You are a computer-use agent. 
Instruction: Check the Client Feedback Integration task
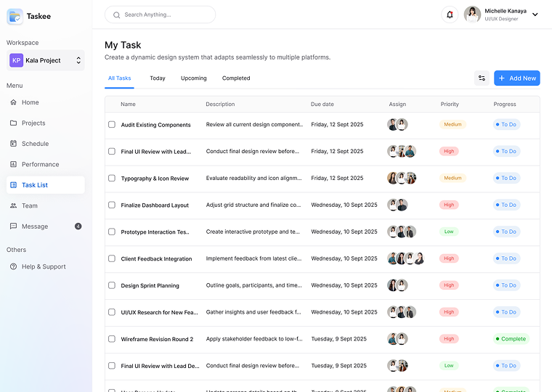pyautogui.click(x=112, y=258)
